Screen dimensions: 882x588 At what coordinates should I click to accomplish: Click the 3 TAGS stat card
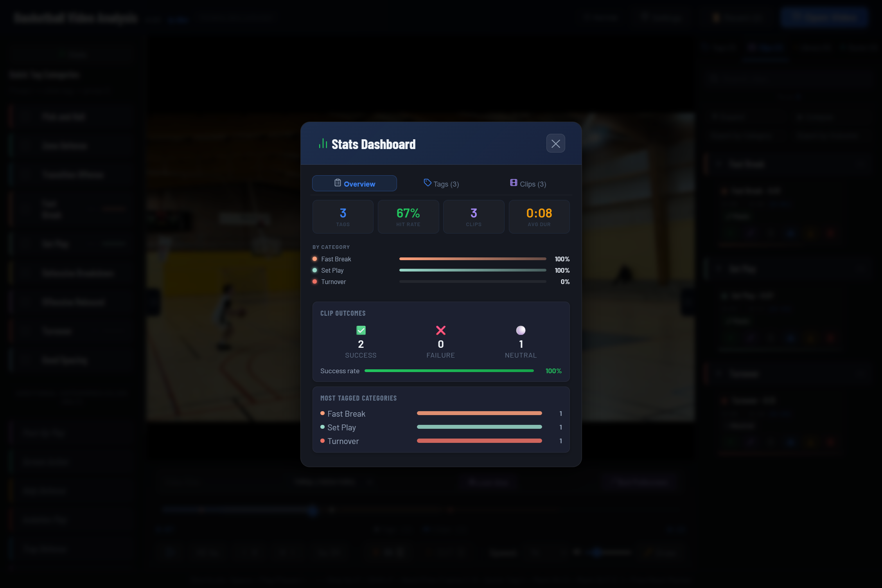pos(343,216)
